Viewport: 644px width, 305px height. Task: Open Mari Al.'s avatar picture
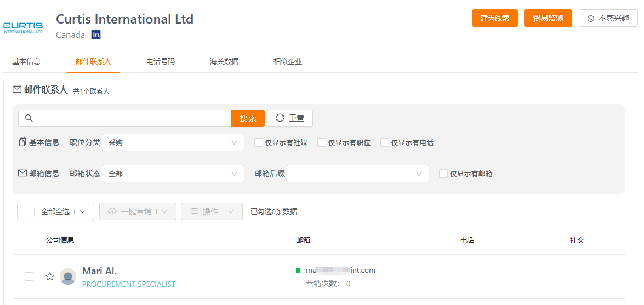point(68,277)
